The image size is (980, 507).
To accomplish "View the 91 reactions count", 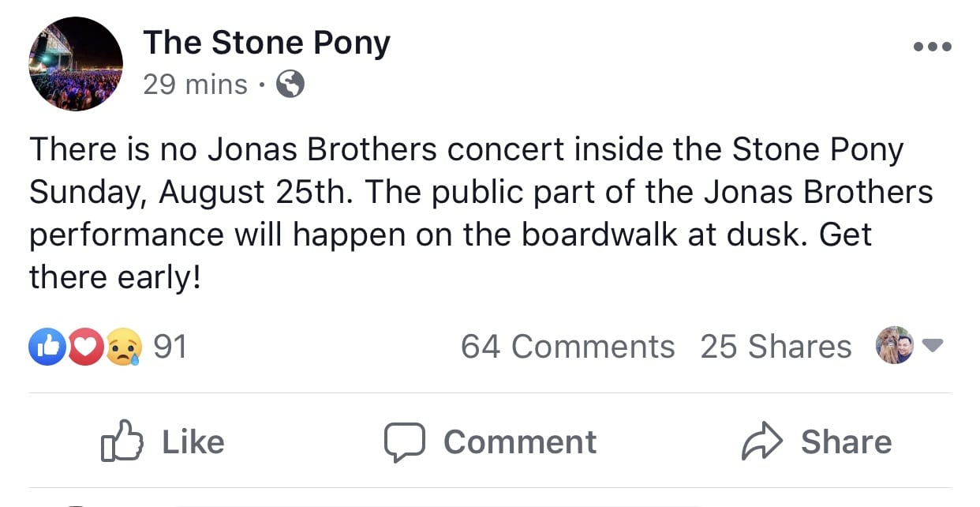I will tap(170, 347).
